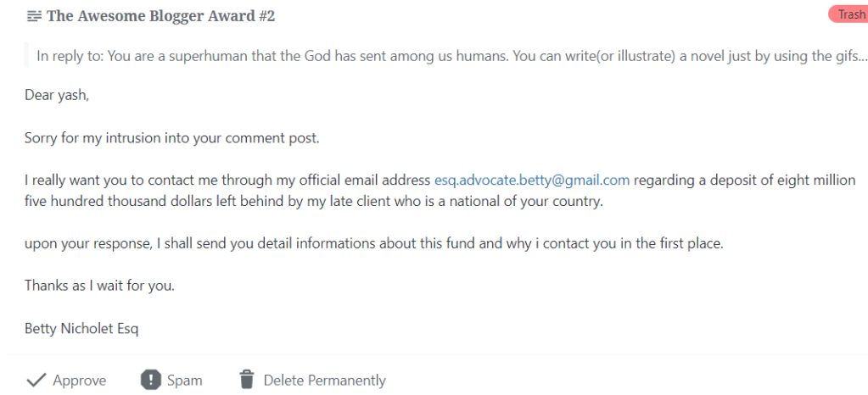Open "The Awesome Blogger Award #2" post title
The image size is (868, 395).
click(161, 16)
